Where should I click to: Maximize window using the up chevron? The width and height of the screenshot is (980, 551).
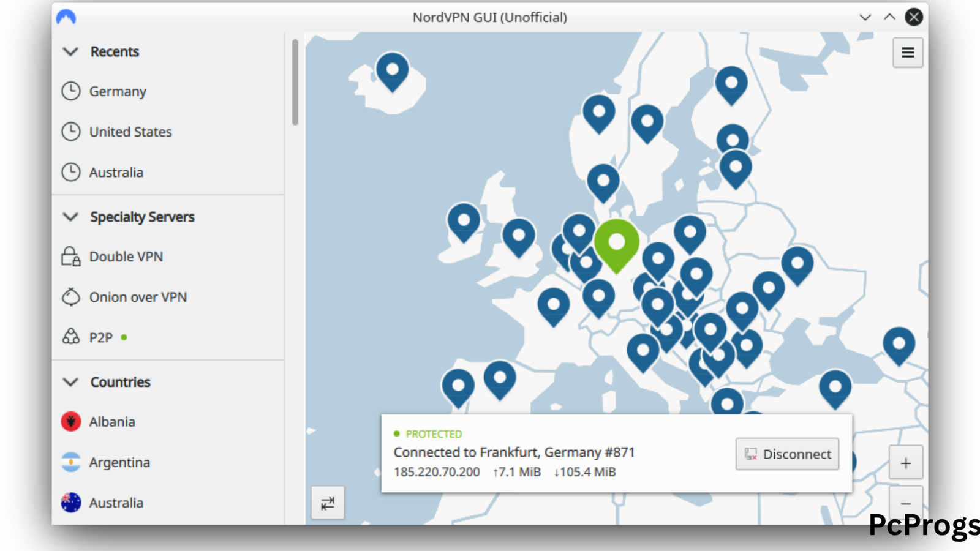[x=889, y=17]
